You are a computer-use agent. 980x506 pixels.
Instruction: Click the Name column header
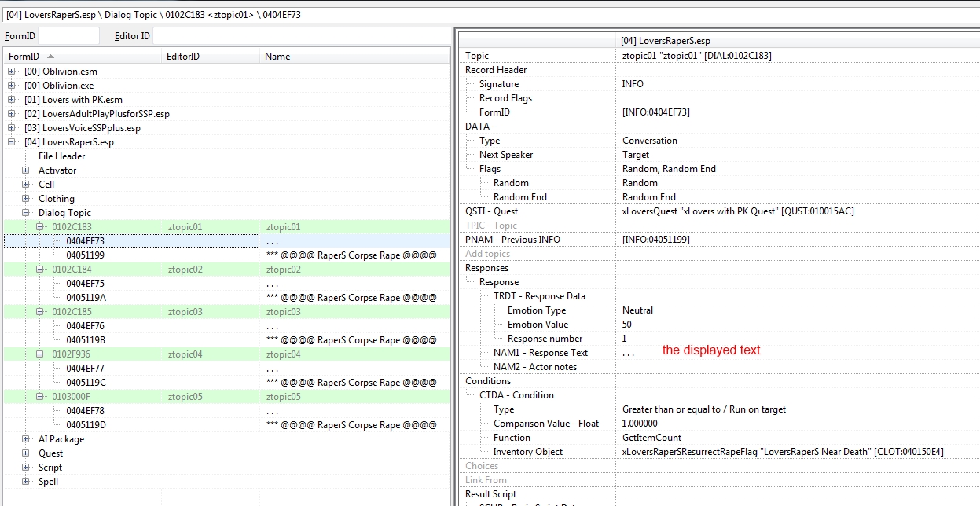pyautogui.click(x=277, y=57)
